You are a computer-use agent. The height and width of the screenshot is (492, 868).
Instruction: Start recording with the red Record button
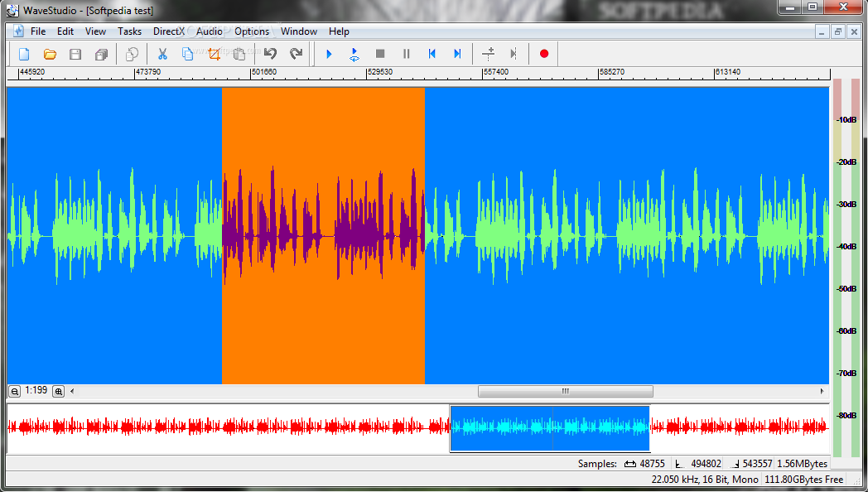coord(544,54)
